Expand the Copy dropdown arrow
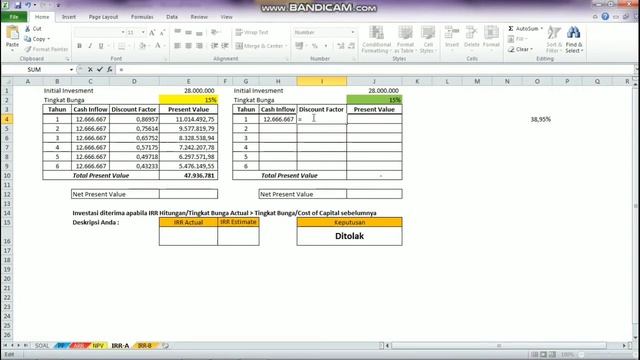This screenshot has width=640, height=360. click(x=49, y=39)
